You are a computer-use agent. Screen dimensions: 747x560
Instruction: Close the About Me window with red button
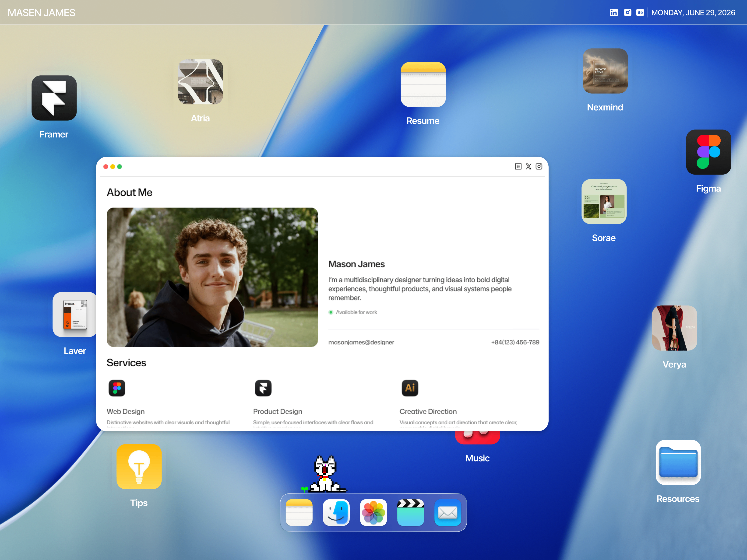[106, 167]
